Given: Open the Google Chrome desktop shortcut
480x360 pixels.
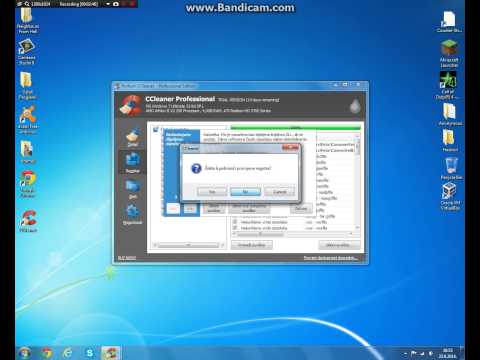Looking at the screenshot, I should (x=27, y=184).
